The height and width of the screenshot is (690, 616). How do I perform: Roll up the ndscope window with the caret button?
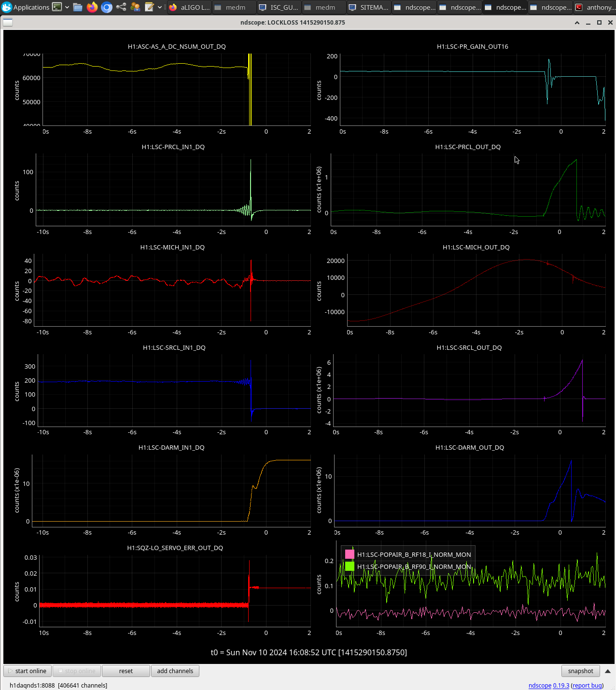click(577, 22)
